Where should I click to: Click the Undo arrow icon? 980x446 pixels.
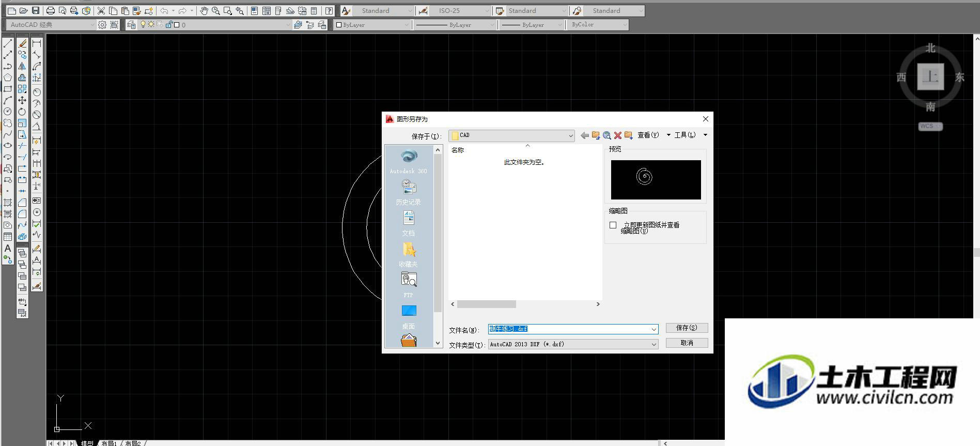tap(164, 10)
